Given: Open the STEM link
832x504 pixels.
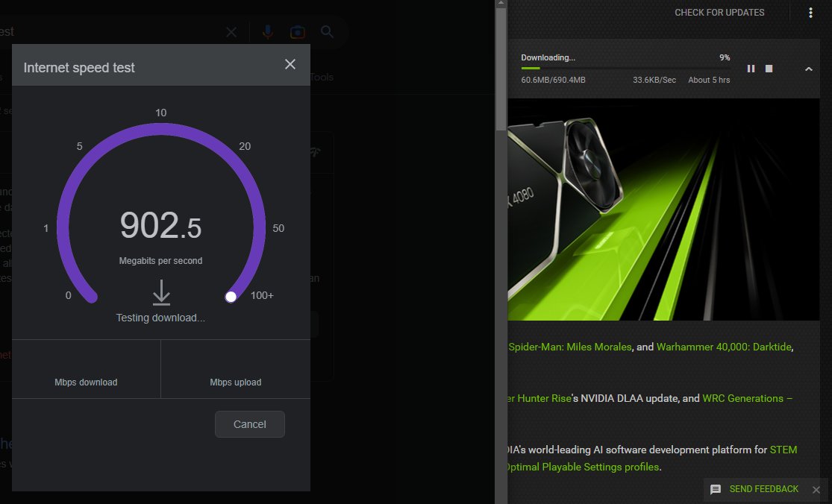Looking at the screenshot, I should click(783, 450).
